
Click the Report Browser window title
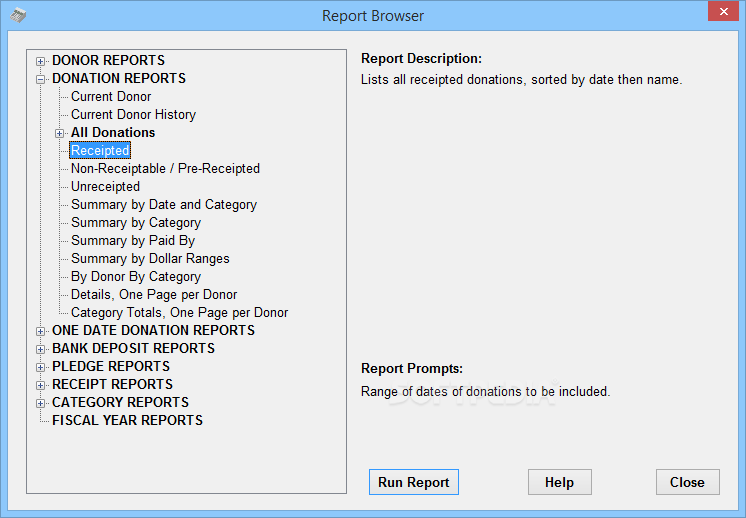tap(373, 16)
